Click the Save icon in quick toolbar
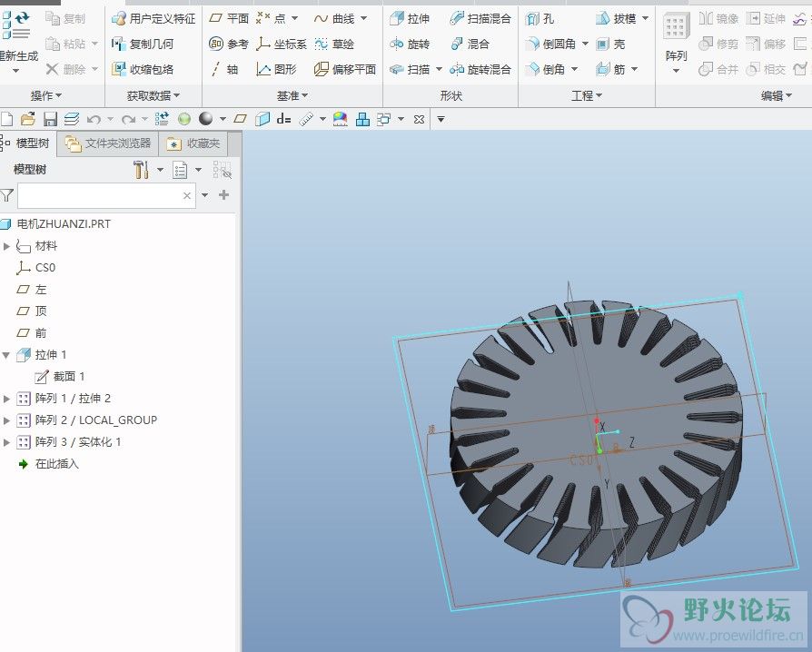 [x=50, y=120]
